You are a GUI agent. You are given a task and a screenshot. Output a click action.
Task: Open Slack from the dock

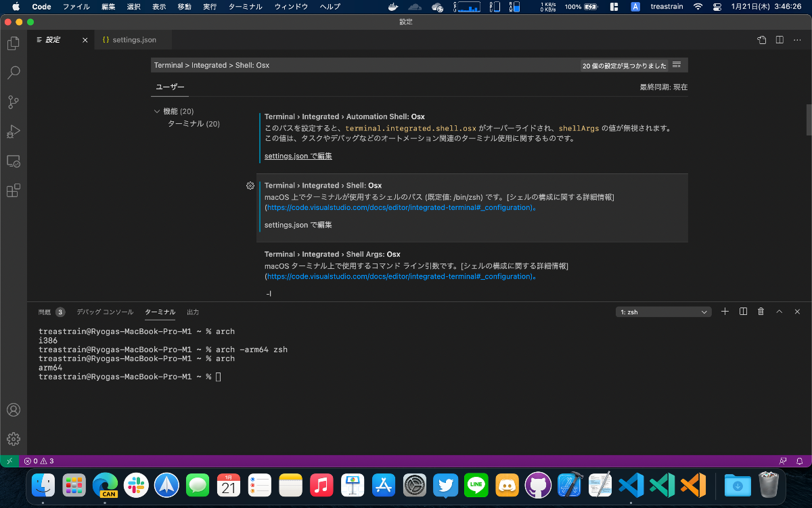click(x=136, y=485)
